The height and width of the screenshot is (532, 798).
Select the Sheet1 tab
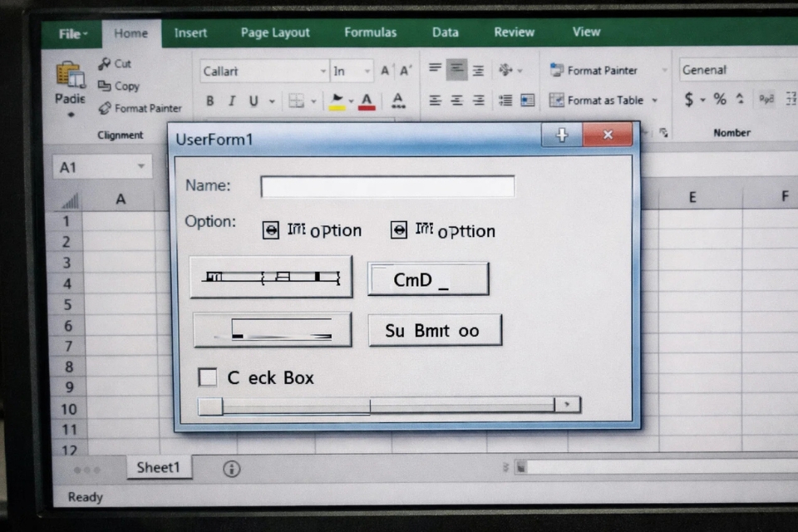pyautogui.click(x=158, y=467)
